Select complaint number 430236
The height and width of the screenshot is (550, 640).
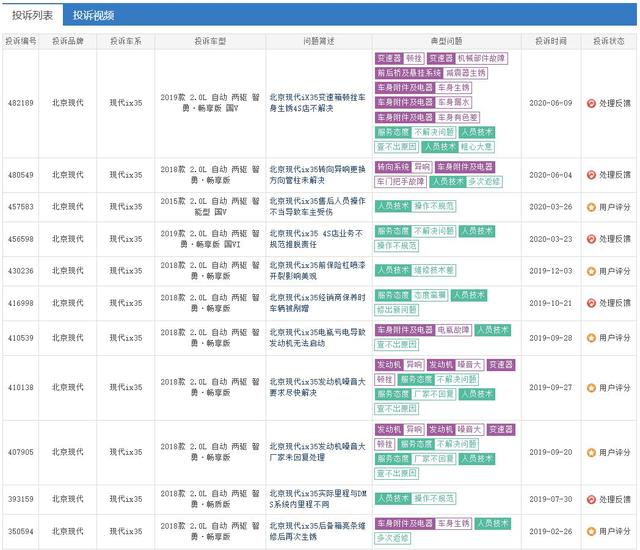(x=20, y=271)
